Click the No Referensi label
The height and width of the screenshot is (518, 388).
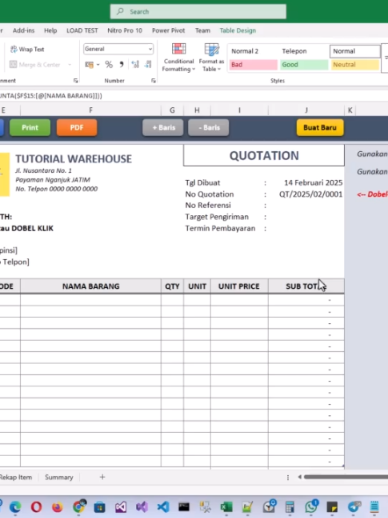pos(208,205)
